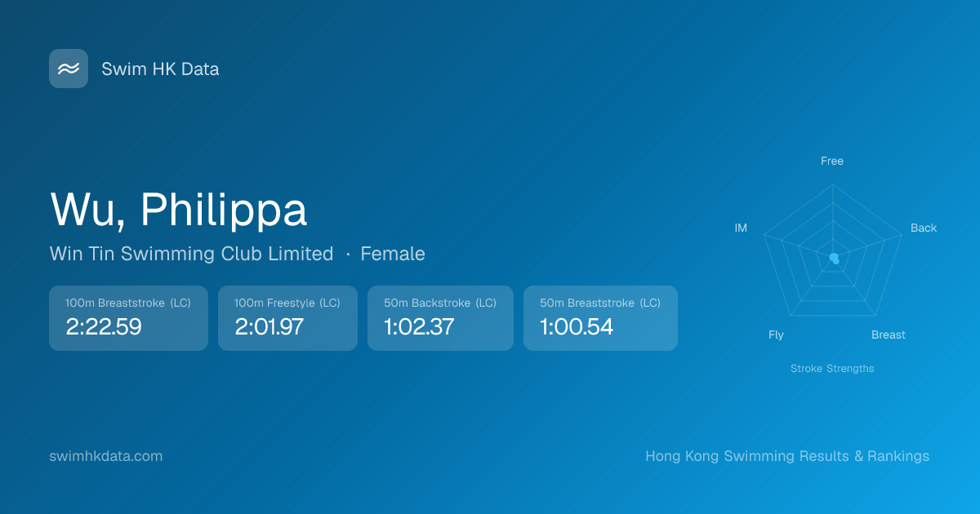Click the Back axis label on radar chart

click(x=924, y=228)
